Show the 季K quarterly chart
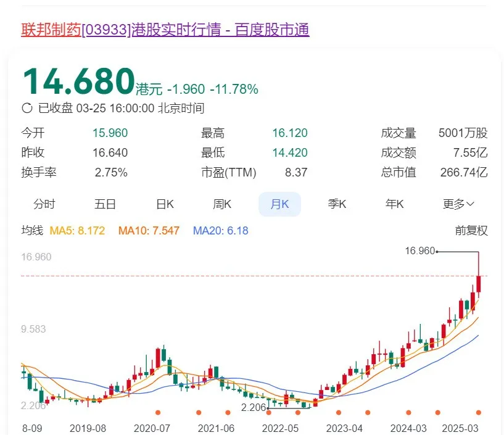504x435 pixels. pos(337,204)
